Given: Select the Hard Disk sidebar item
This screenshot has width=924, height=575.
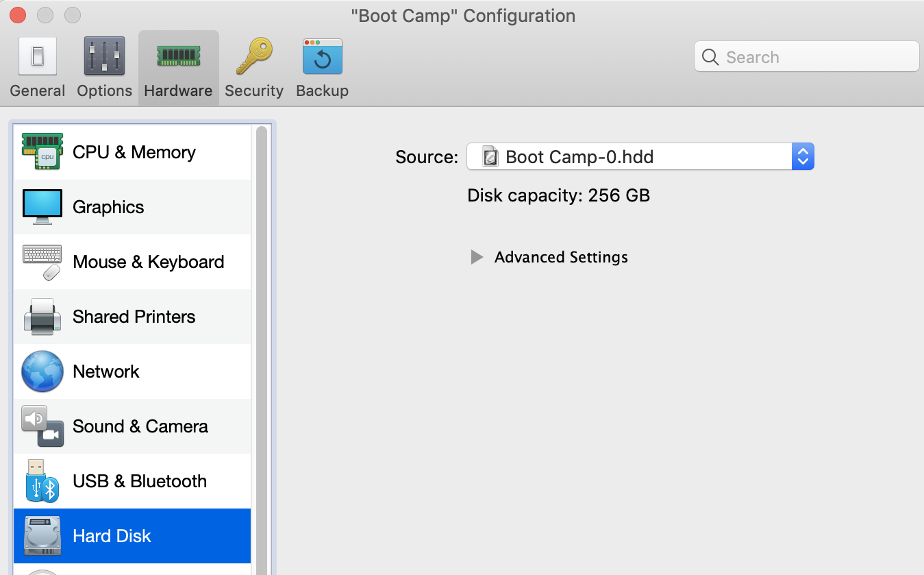Looking at the screenshot, I should coord(132,536).
